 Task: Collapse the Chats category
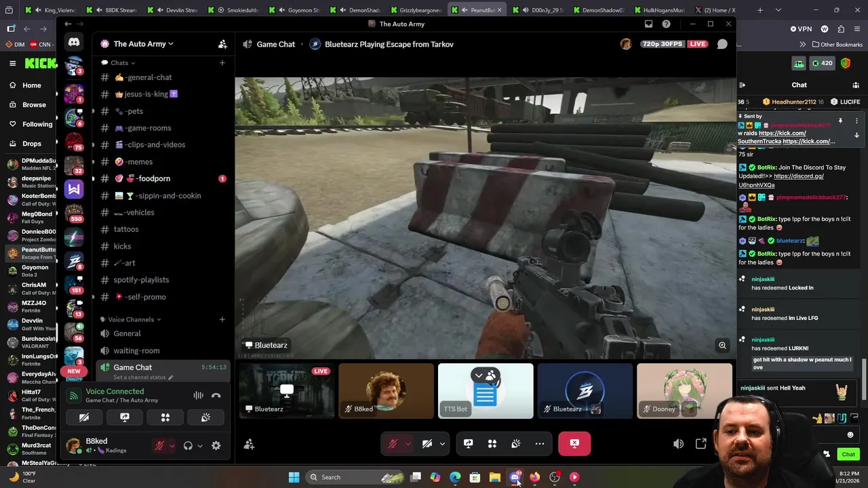click(122, 63)
